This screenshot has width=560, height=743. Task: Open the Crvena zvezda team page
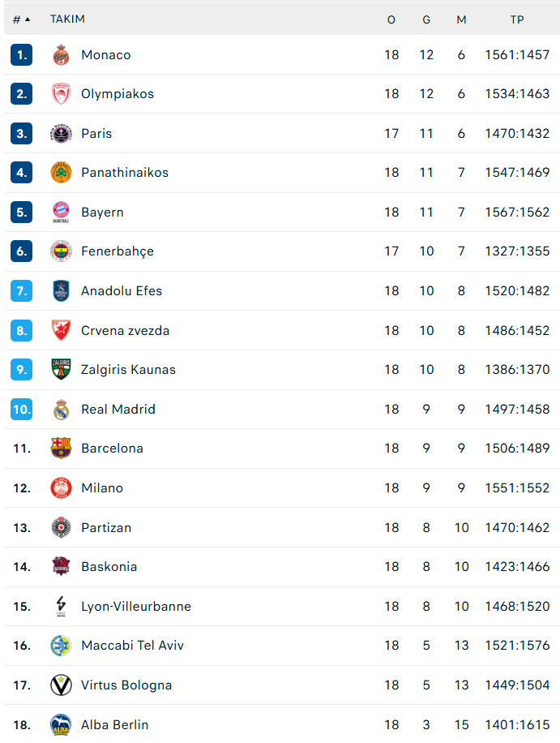coord(125,331)
